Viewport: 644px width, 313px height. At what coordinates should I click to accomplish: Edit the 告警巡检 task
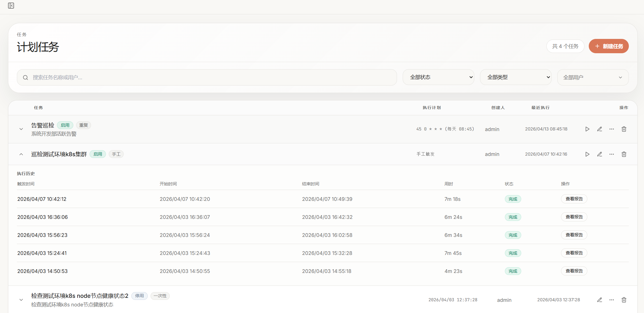599,129
